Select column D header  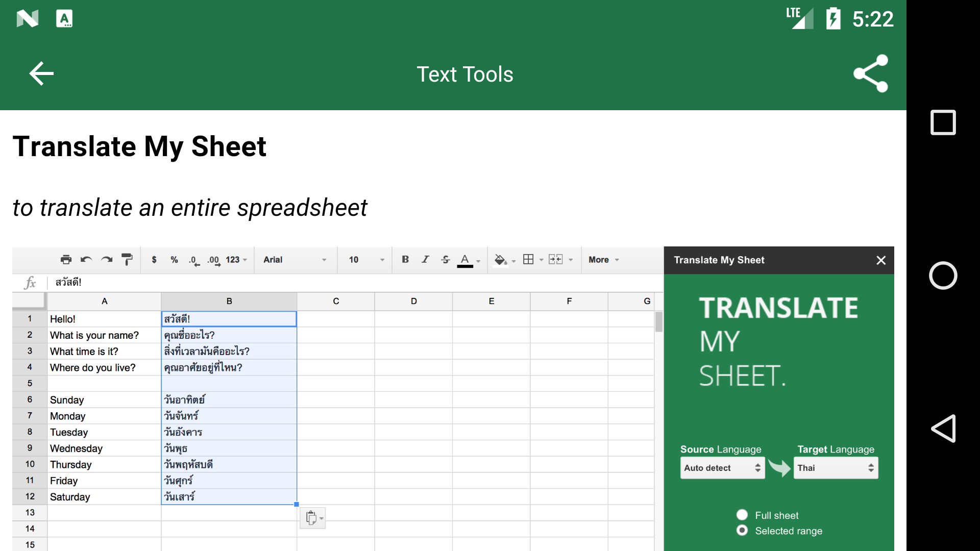(413, 302)
